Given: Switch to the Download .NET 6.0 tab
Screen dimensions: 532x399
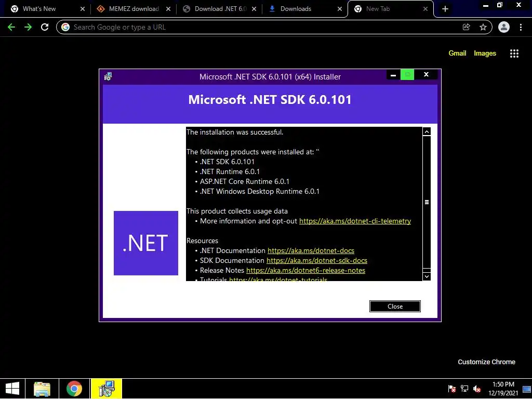Looking at the screenshot, I should (x=220, y=9).
